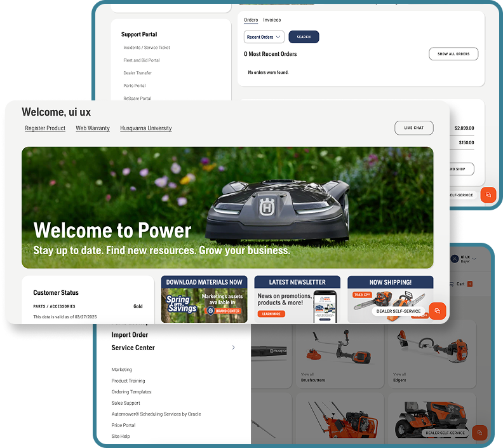Open Automower Scheduling Services by Oracle
This screenshot has width=503, height=448.
tap(156, 414)
